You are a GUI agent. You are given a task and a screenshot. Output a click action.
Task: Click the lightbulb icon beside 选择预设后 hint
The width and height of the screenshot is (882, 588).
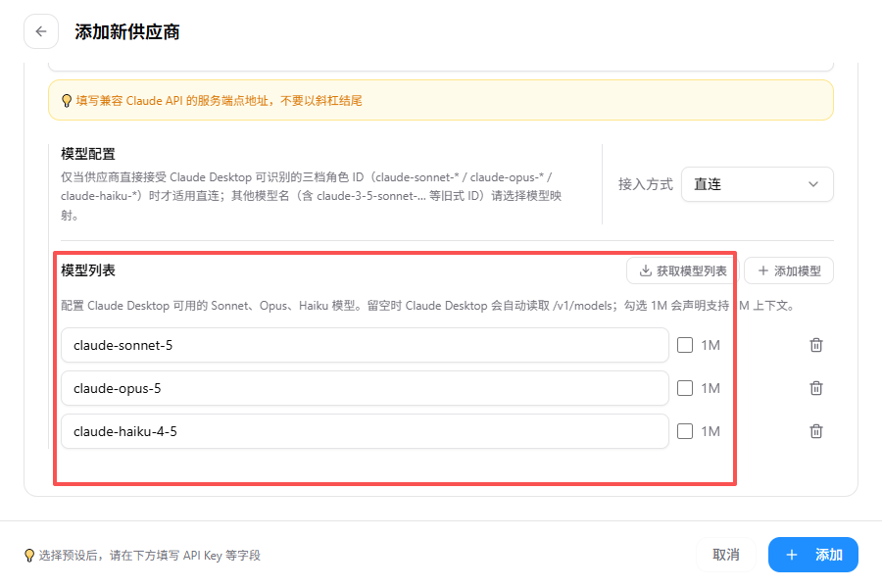pos(29,556)
